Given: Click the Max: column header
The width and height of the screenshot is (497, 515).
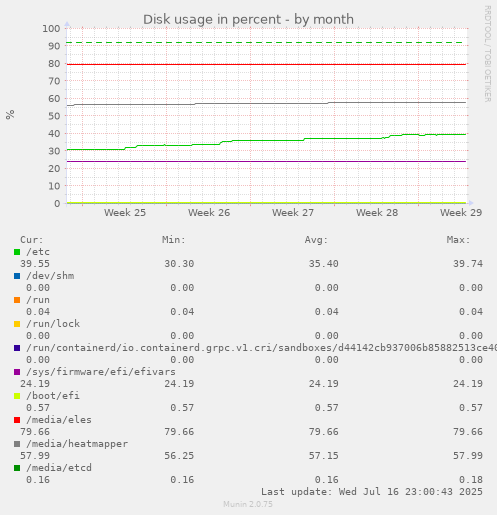Looking at the screenshot, I should pyautogui.click(x=459, y=240).
